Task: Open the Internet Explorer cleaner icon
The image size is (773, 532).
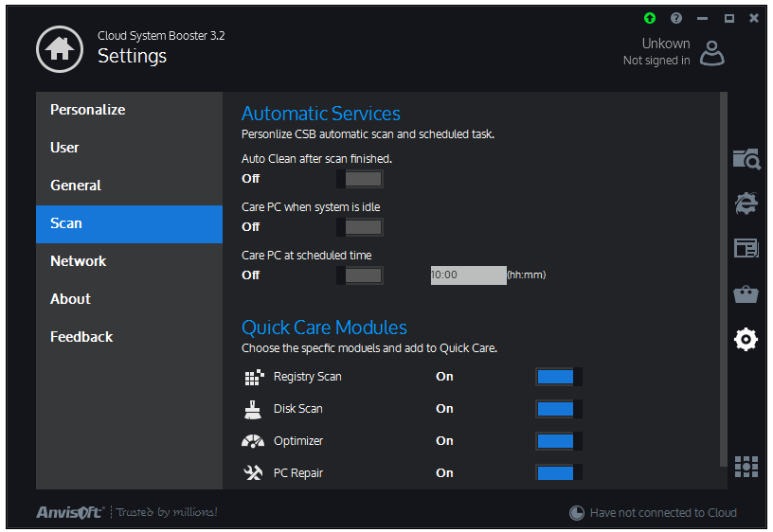Action: tap(746, 203)
